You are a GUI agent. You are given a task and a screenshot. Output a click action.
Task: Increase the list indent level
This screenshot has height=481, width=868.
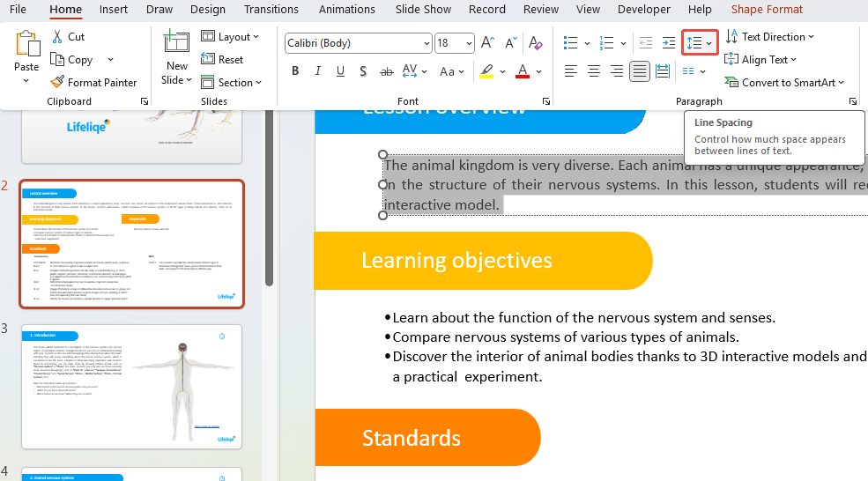point(669,43)
